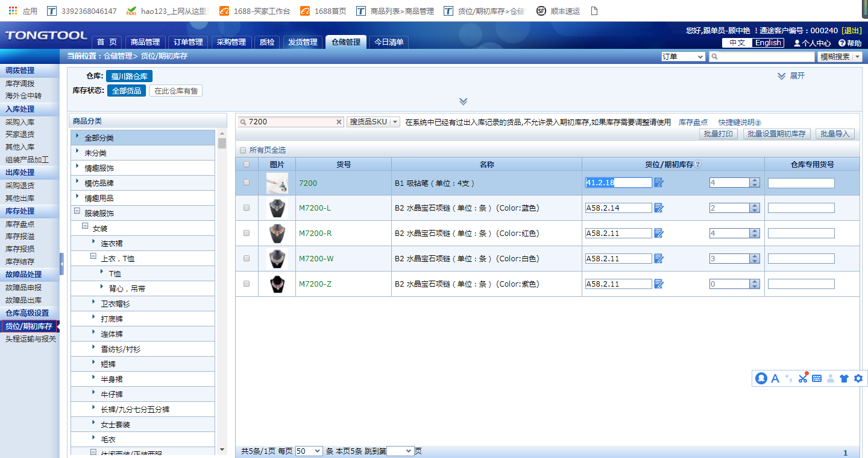Open settings via gear icon in floating toolbar
This screenshot has width=868, height=458.
[x=858, y=378]
